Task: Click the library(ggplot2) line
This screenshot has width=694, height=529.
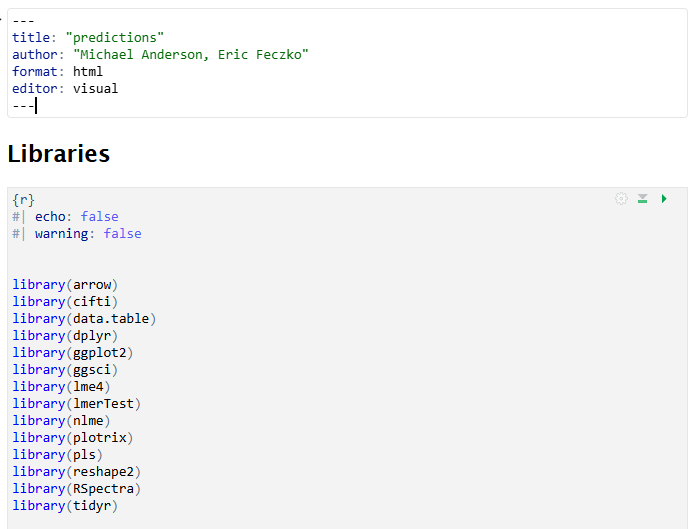Action: click(73, 352)
